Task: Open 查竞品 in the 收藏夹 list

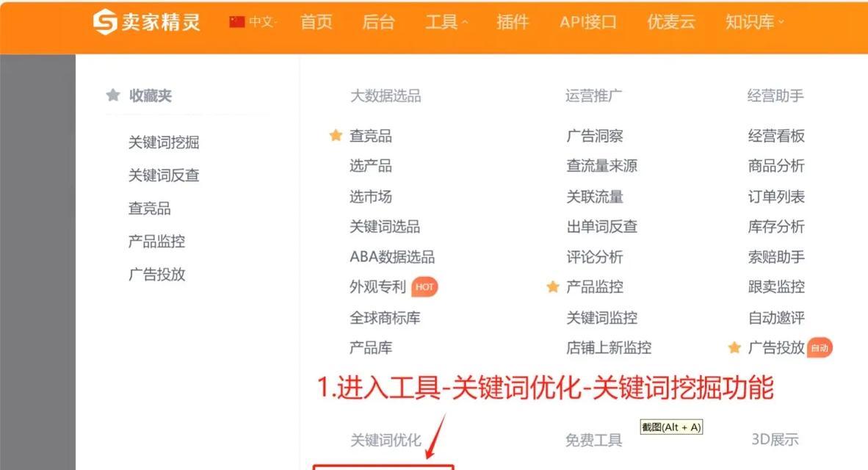Action: coord(150,208)
